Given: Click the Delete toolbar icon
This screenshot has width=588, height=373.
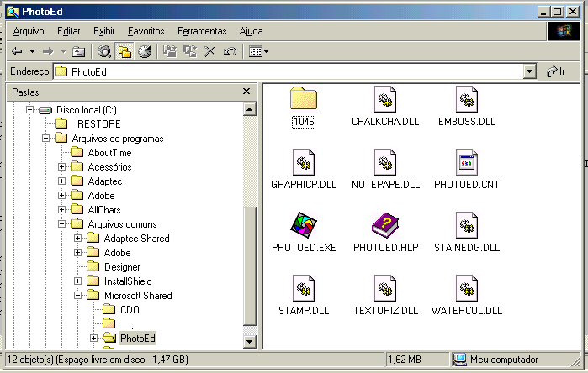Looking at the screenshot, I should click(x=210, y=52).
